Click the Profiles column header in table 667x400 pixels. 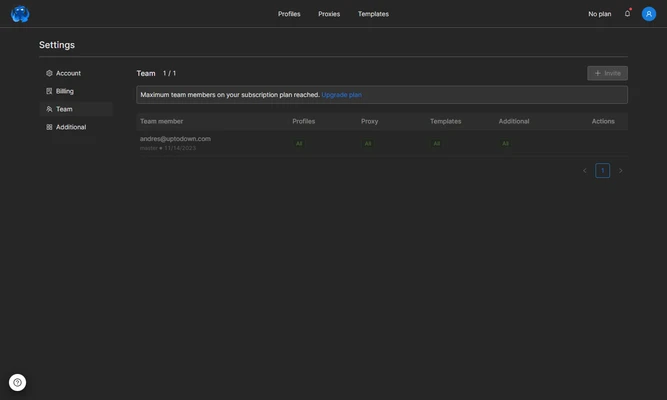pyautogui.click(x=304, y=121)
